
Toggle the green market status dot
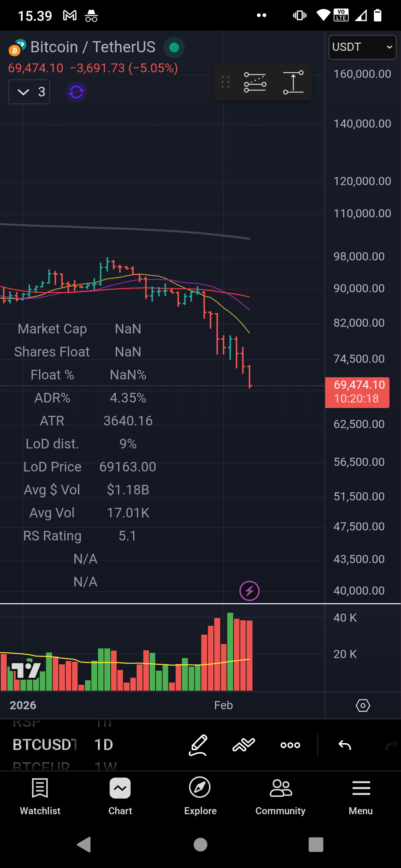174,47
